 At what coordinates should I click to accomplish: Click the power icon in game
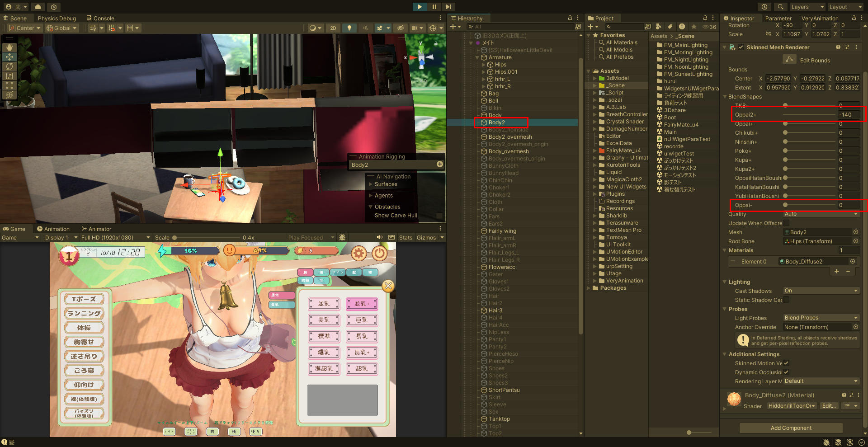tap(379, 254)
